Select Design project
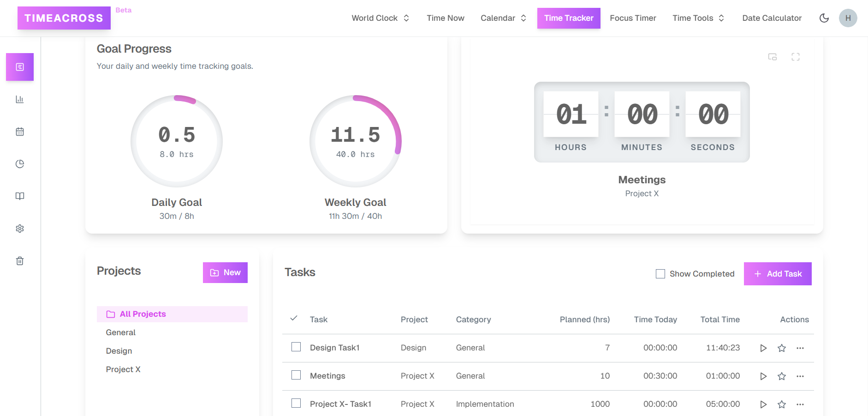The width and height of the screenshot is (868, 416). point(119,351)
